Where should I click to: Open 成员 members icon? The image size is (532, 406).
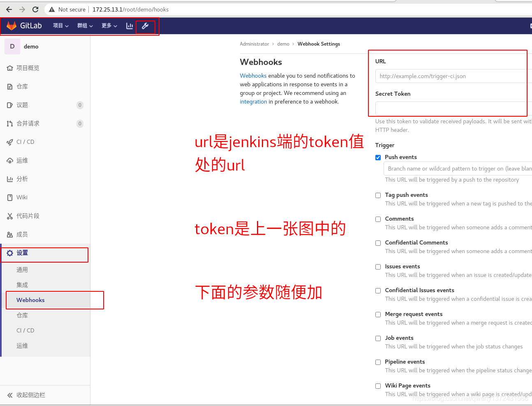(10, 235)
